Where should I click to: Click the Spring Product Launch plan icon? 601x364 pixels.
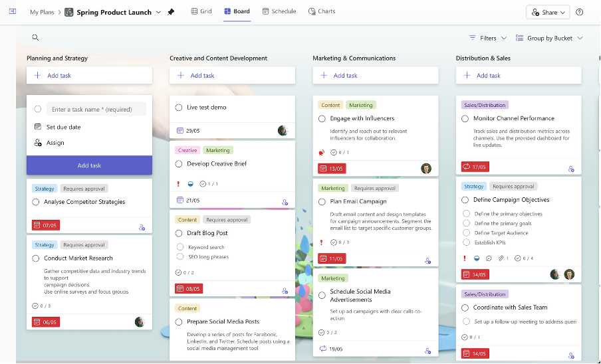pos(69,12)
